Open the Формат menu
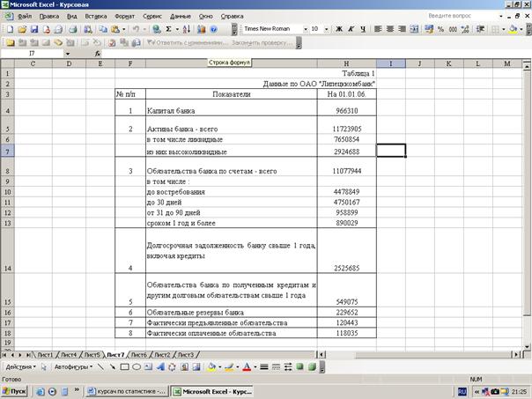The width and height of the screenshot is (532, 399). tap(125, 16)
